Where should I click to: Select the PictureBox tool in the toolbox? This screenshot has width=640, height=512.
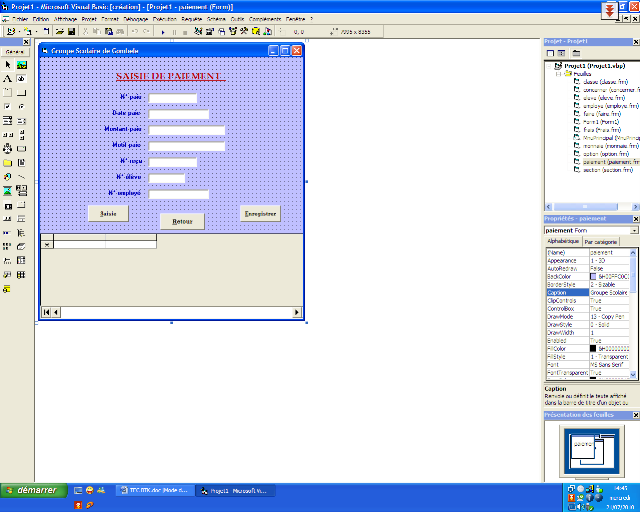click(x=21, y=64)
